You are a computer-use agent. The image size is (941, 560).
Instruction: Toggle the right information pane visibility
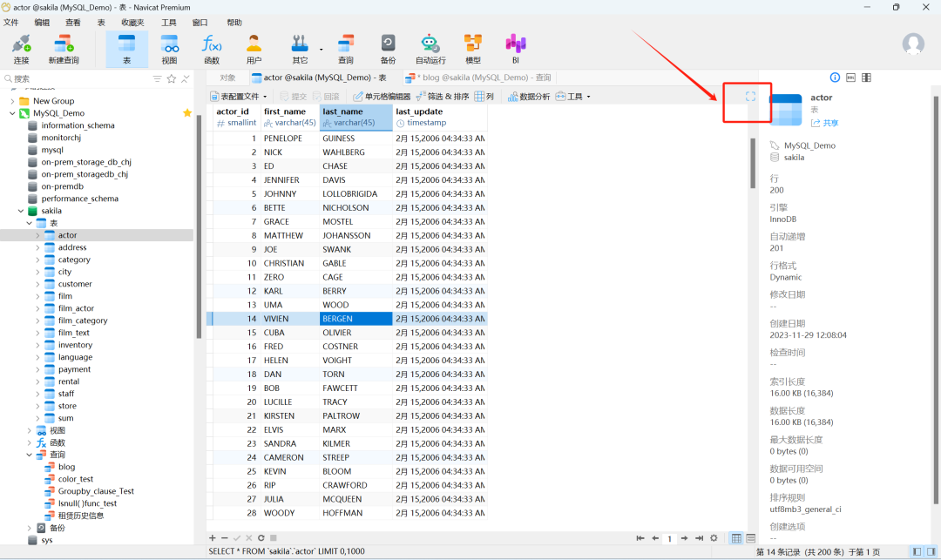point(931,551)
